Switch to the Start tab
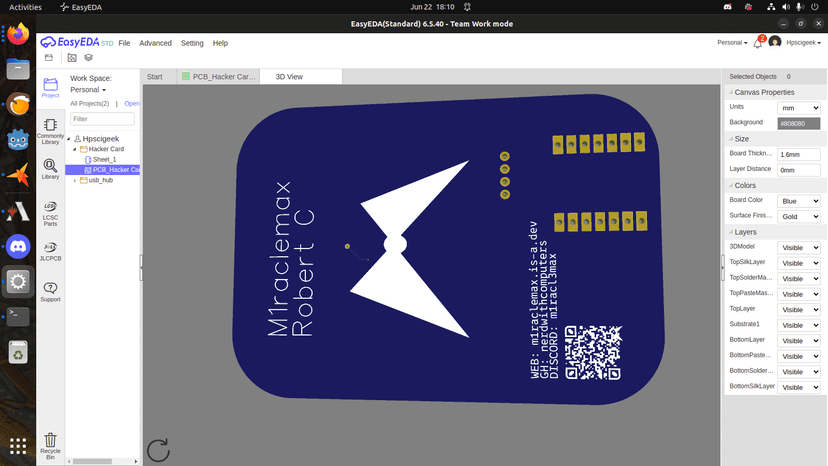The image size is (828, 466). [x=155, y=76]
